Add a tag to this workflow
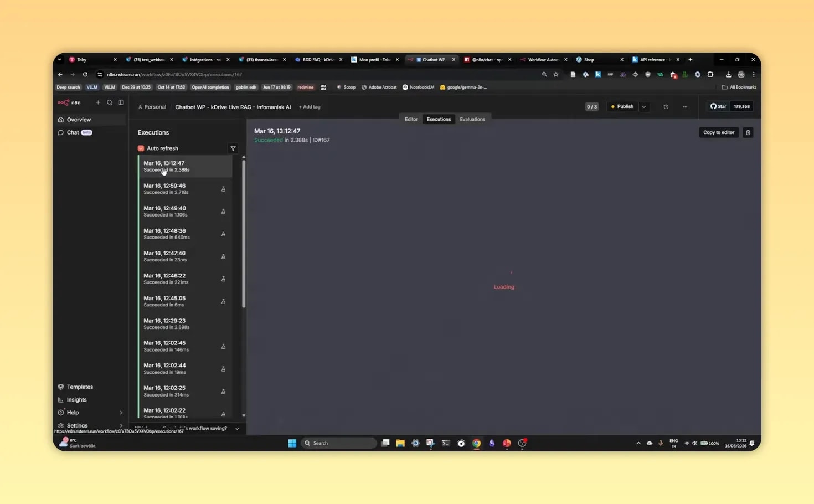814x504 pixels. coord(309,106)
